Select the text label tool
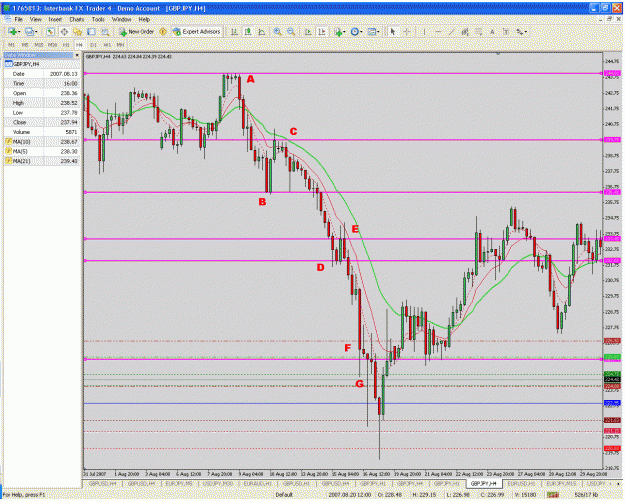Image resolution: width=625 pixels, height=501 pixels. (506, 32)
